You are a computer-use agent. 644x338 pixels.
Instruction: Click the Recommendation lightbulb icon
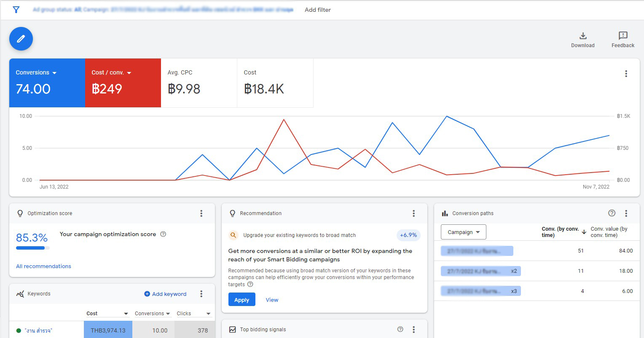[232, 213]
